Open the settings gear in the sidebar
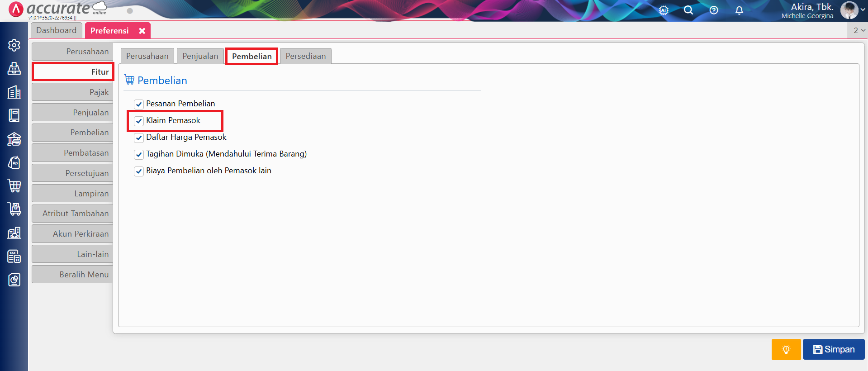This screenshot has width=868, height=371. (x=14, y=45)
